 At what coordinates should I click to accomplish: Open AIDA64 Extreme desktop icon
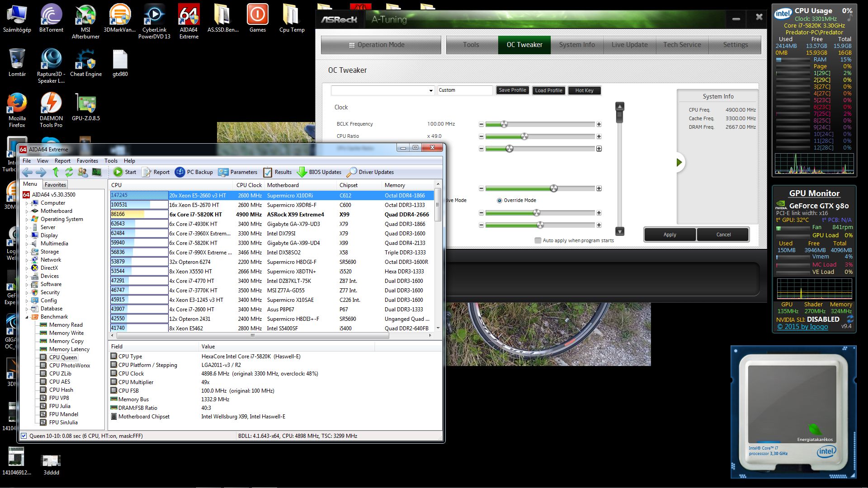189,22
